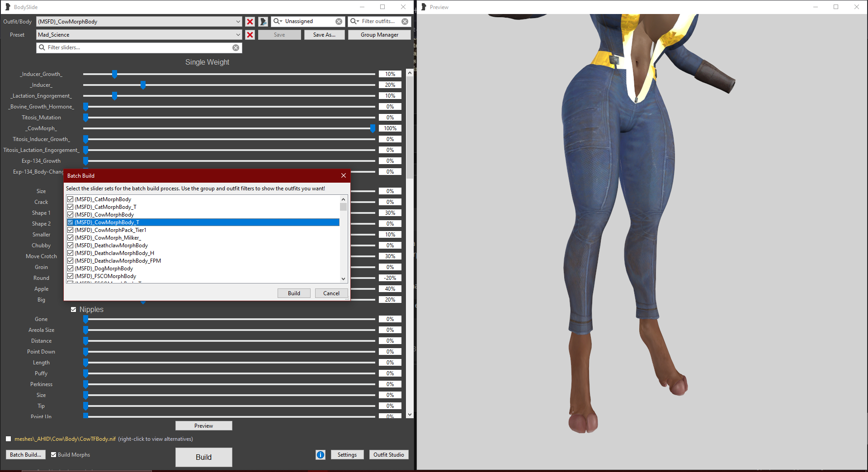Clear the Filter sliders search box

click(236, 47)
